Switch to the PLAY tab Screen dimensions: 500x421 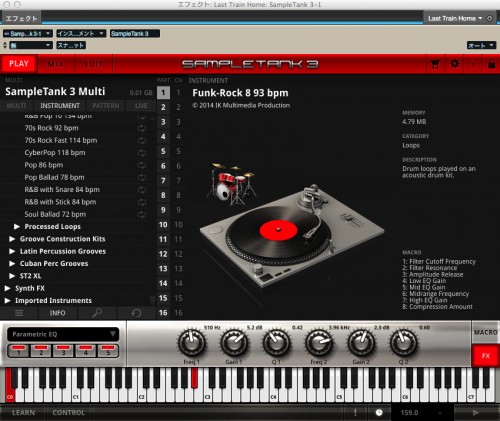click(x=19, y=64)
